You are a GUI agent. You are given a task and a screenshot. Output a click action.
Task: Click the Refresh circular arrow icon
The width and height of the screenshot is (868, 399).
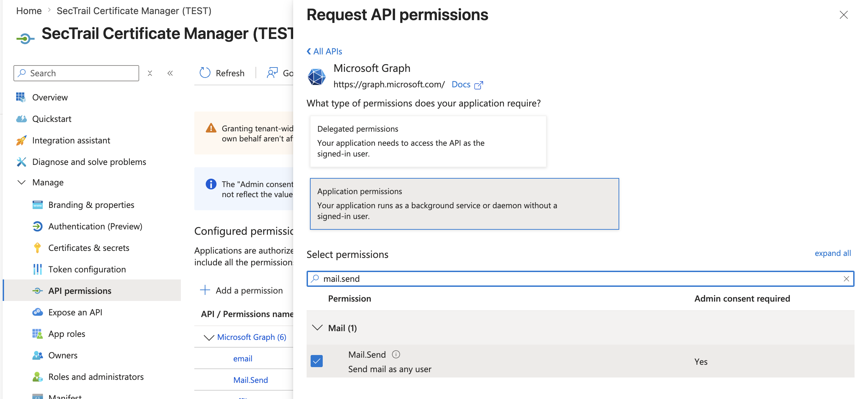point(205,73)
